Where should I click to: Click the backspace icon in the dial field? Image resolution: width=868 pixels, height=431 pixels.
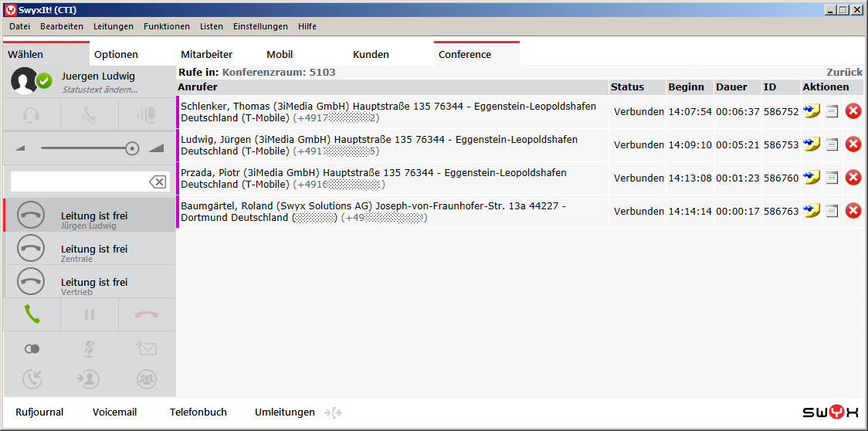point(157,182)
